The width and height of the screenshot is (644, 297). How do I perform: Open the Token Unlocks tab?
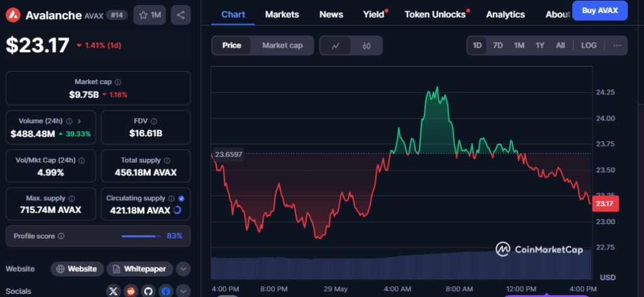435,14
